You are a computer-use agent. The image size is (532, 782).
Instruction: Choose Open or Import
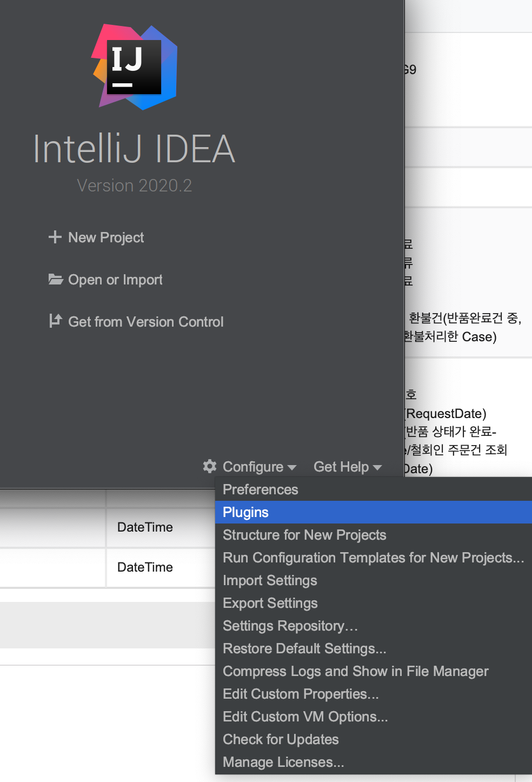[115, 280]
